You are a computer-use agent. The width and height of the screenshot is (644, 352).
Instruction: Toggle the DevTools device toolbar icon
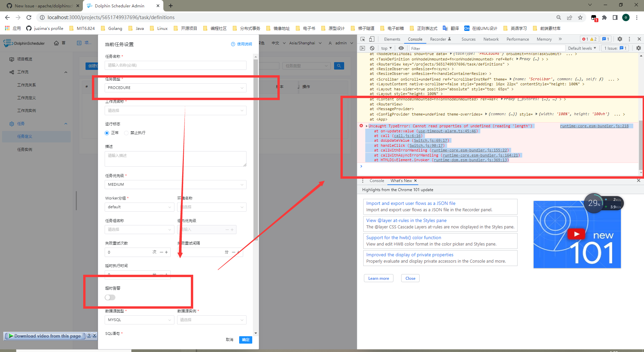coord(372,39)
